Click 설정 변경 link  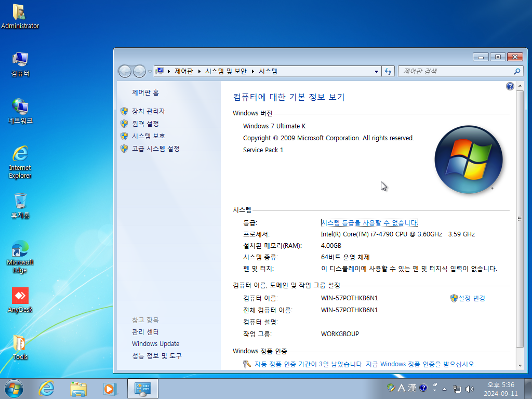(472, 298)
